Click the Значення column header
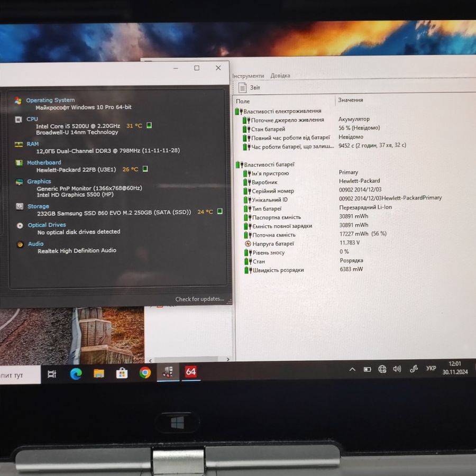476x476 pixels. tap(351, 100)
